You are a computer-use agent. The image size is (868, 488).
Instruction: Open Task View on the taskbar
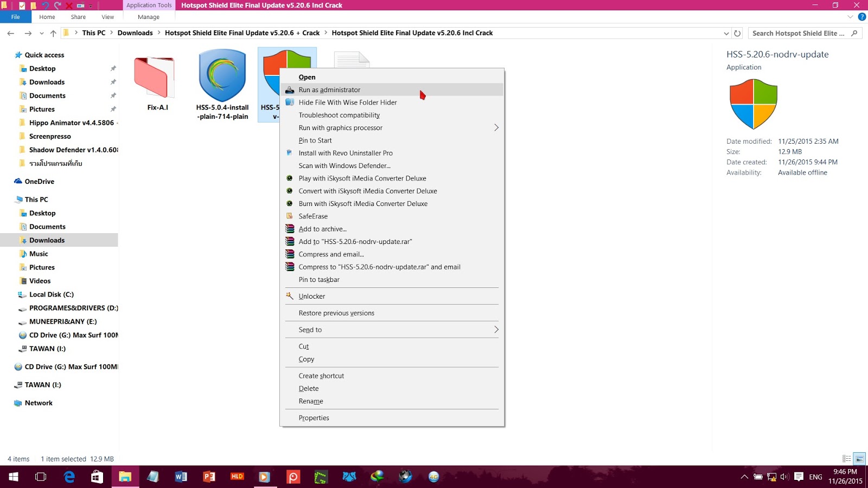click(41, 477)
